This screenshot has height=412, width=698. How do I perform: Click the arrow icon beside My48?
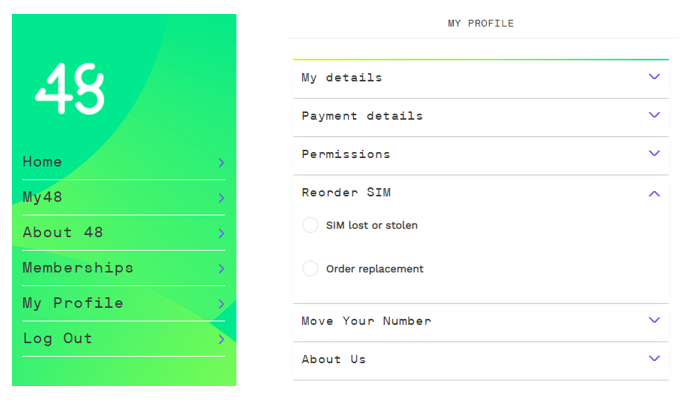click(221, 198)
